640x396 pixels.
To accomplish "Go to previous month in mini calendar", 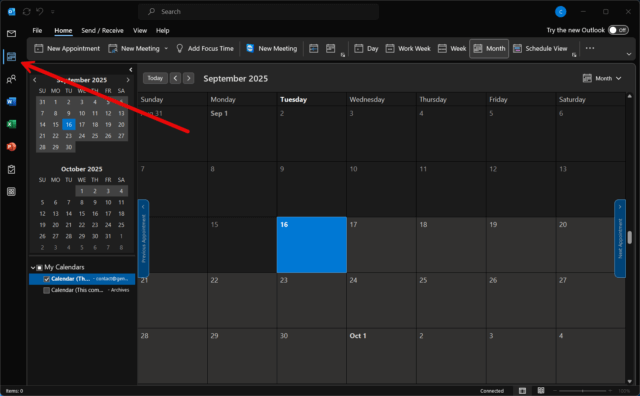I will tap(35, 80).
